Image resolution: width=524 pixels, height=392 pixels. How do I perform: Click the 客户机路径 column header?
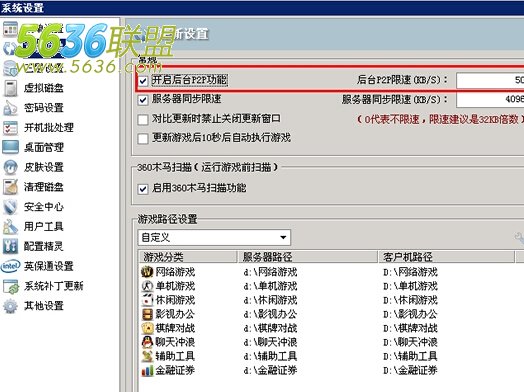click(x=446, y=257)
